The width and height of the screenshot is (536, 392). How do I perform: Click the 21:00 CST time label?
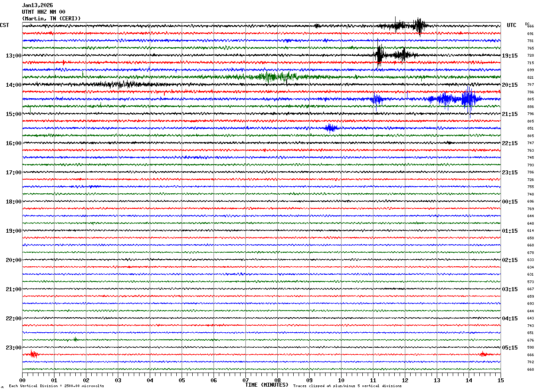tap(14, 289)
